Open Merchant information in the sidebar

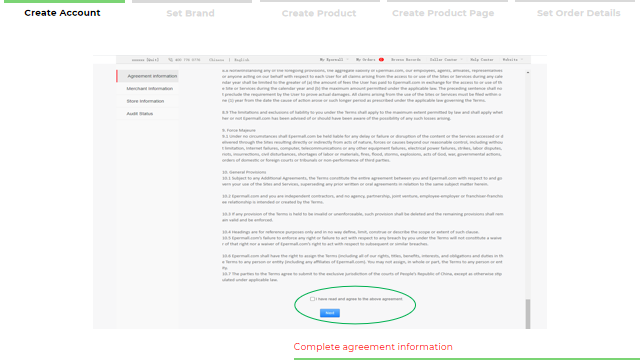pos(149,89)
